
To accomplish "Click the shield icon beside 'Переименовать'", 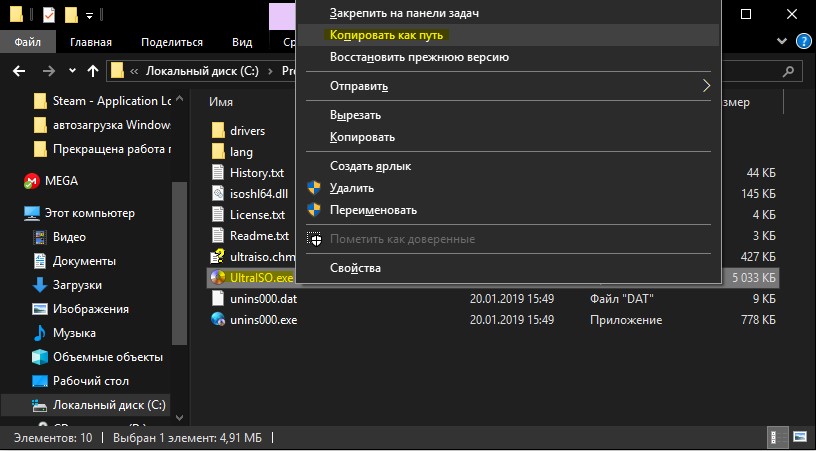I will [x=314, y=210].
